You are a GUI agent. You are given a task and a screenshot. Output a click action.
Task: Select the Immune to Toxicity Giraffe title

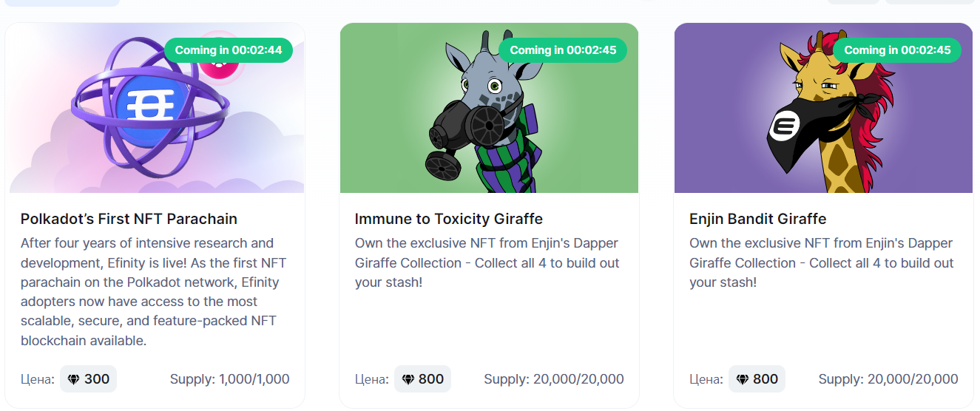449,219
